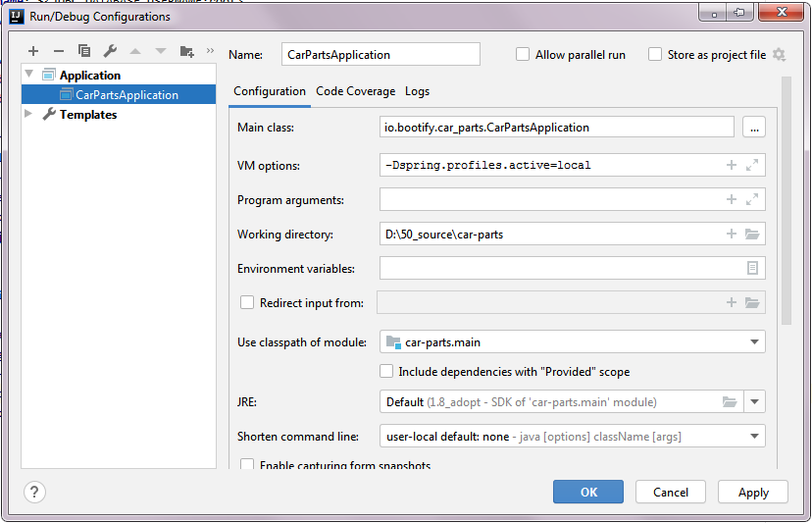Insert macro plus in Redirect input field
This screenshot has width=812, height=523.
point(732,302)
